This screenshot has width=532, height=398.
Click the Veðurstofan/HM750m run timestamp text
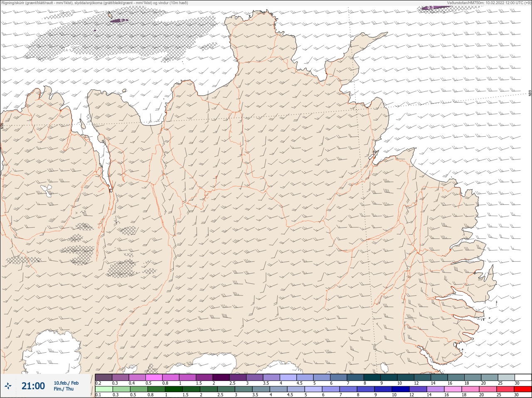pyautogui.click(x=489, y=2)
